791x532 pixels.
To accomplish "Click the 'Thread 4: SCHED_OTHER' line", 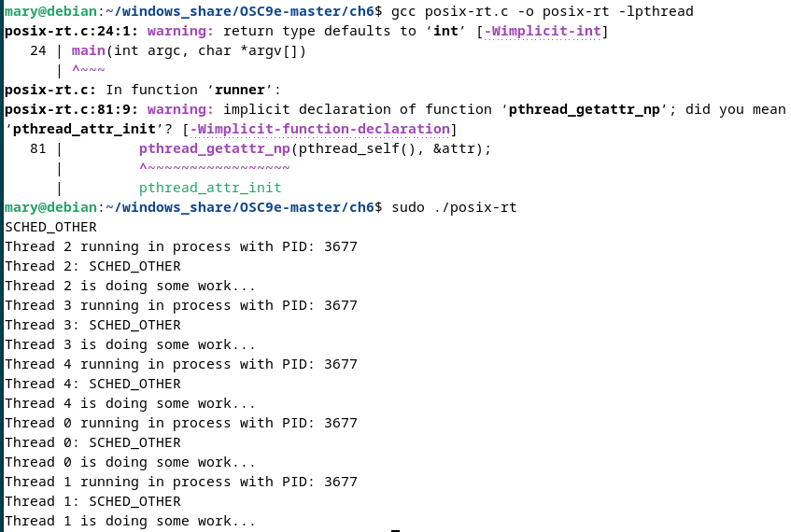I will point(92,385).
